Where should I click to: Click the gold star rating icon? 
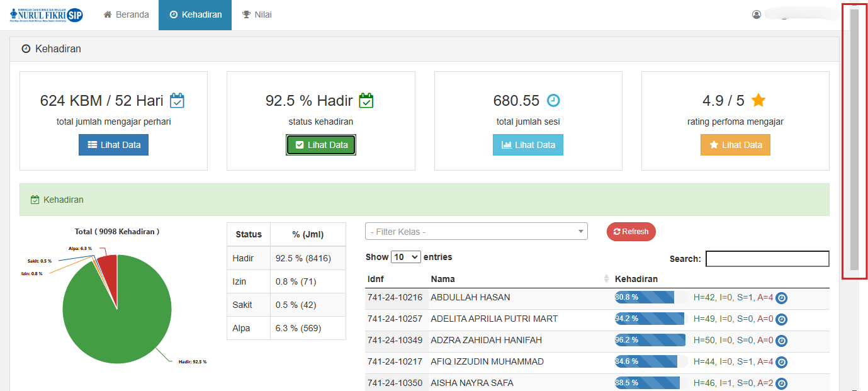click(x=758, y=100)
